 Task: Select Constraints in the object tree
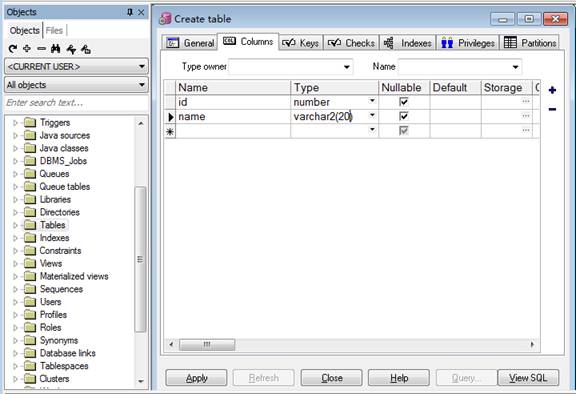(x=60, y=251)
